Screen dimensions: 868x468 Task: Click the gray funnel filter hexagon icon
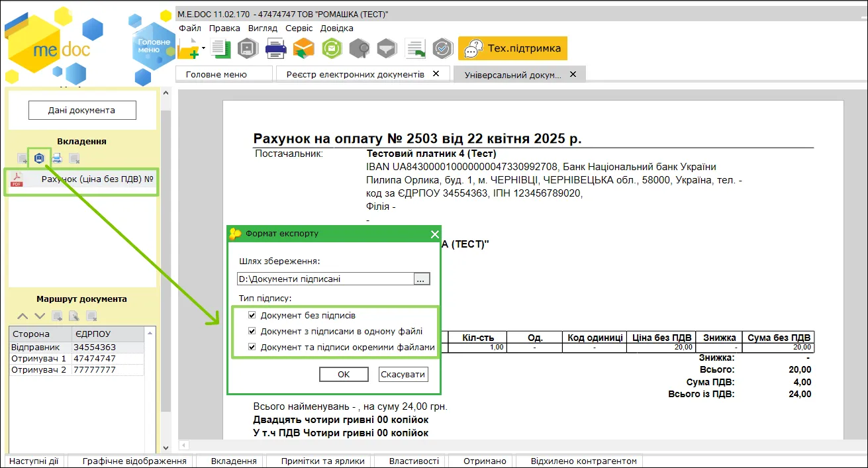point(387,48)
